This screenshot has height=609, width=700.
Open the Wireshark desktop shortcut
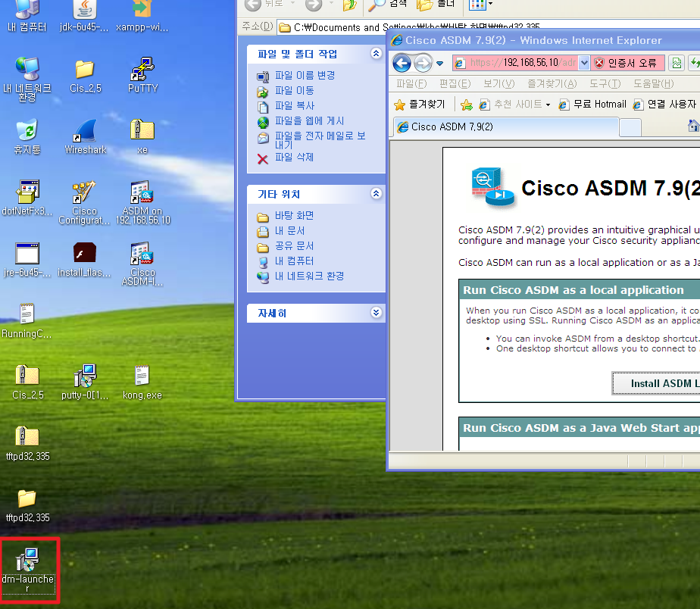pos(86,136)
